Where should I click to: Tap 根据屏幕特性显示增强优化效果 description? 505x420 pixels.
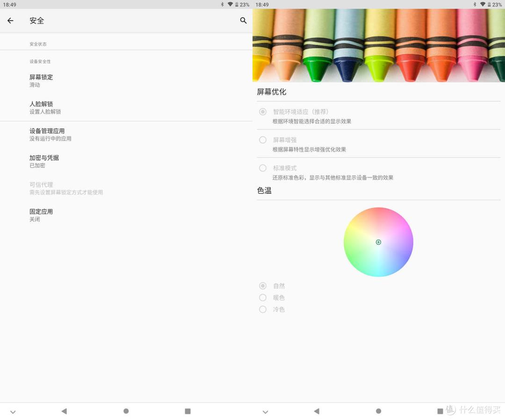309,149
